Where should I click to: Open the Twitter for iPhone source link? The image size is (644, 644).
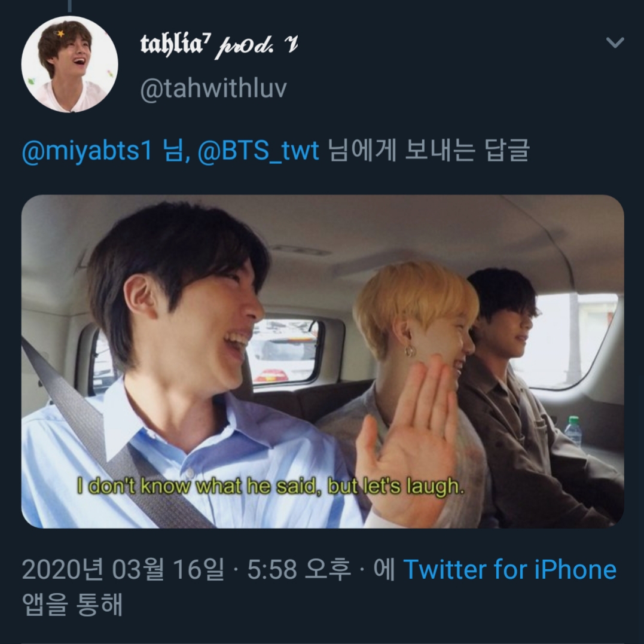pyautogui.click(x=509, y=569)
